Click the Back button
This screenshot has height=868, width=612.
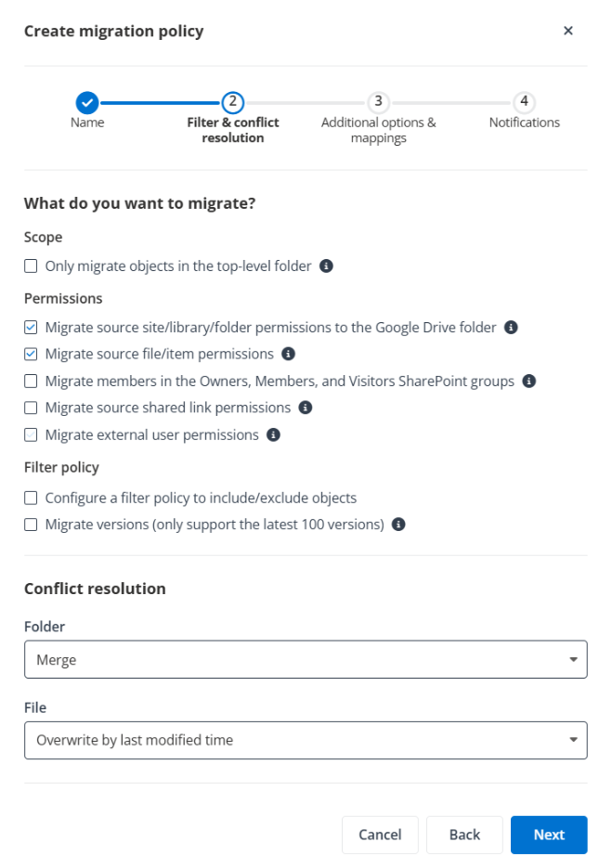[x=464, y=835]
